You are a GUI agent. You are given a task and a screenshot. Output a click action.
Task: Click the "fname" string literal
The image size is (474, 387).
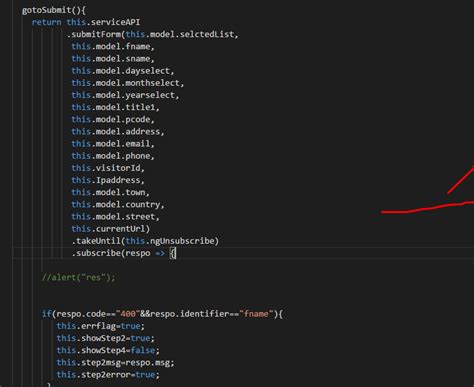tap(256, 314)
